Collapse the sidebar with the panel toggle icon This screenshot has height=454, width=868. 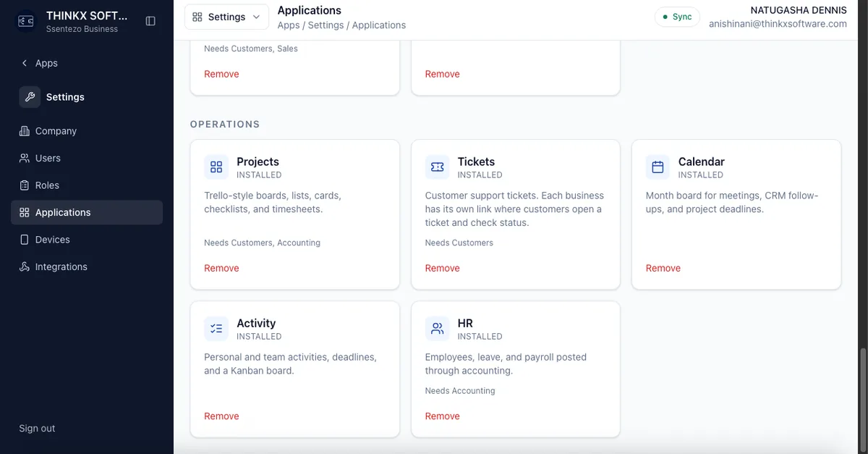pos(150,21)
